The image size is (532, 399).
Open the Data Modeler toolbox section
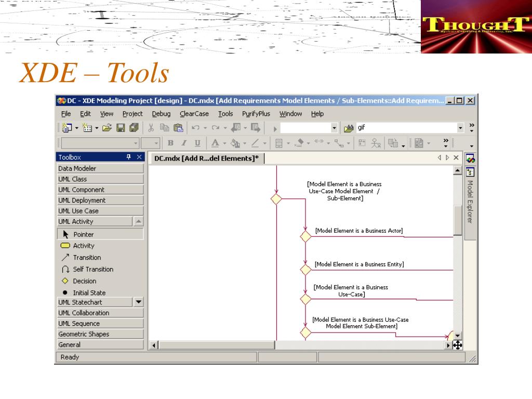[x=100, y=169]
